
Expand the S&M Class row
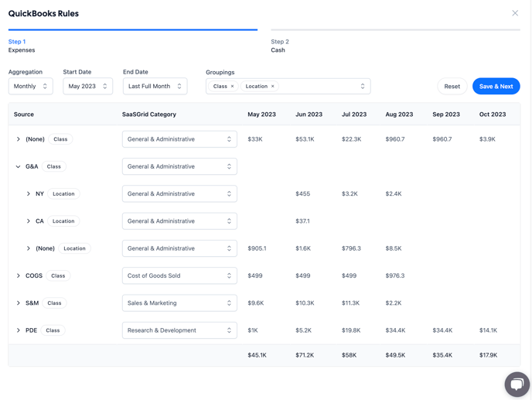click(x=19, y=303)
